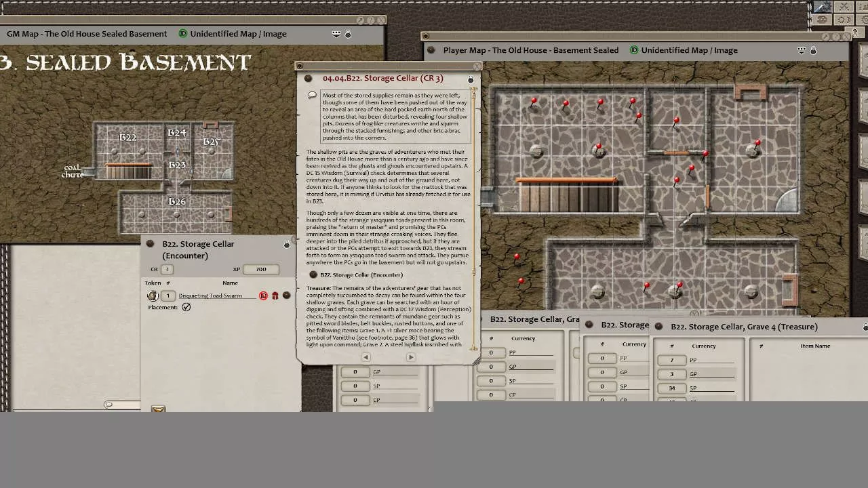This screenshot has height=488, width=868.
Task: Click the XP field showing 700
Action: 260,269
